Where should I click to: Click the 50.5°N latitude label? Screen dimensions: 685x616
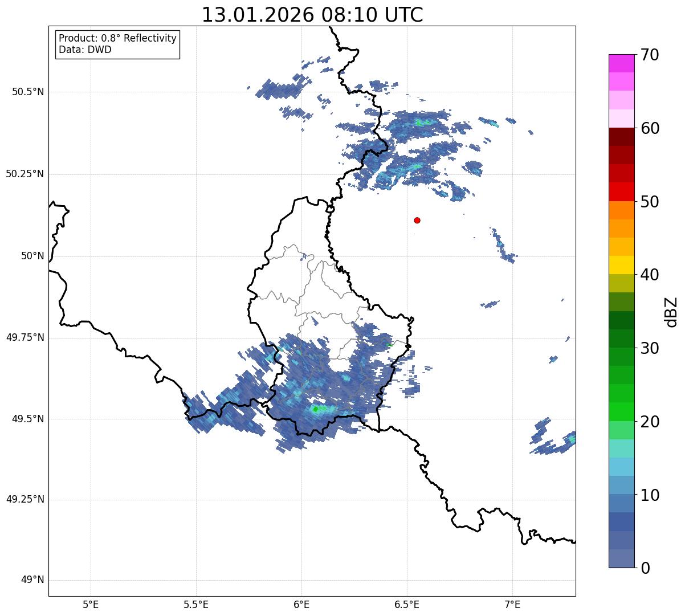click(28, 92)
